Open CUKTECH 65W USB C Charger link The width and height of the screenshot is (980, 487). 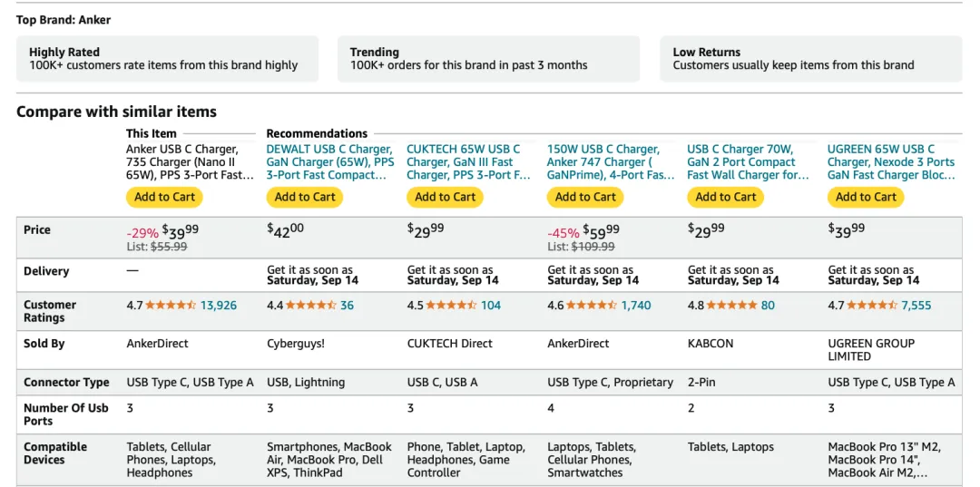pos(469,162)
